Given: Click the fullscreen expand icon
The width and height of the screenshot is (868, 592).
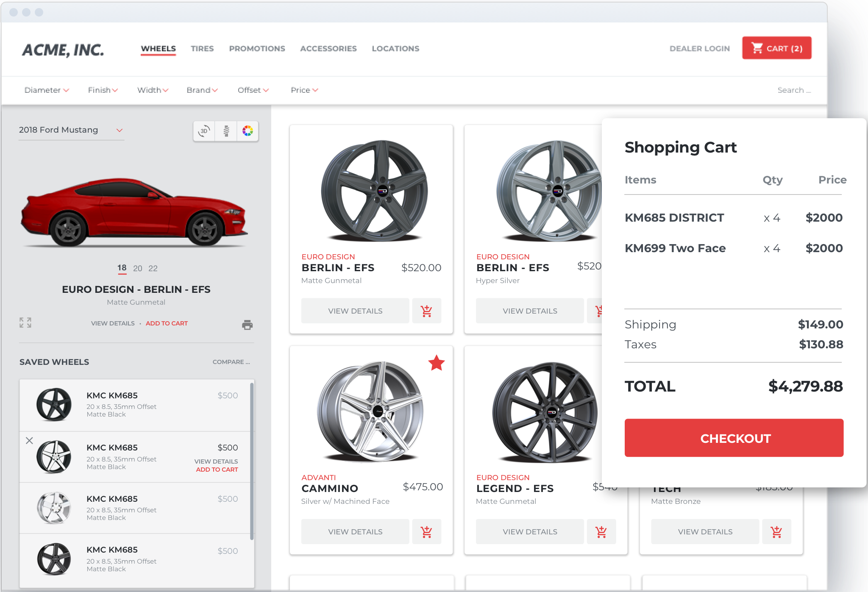Looking at the screenshot, I should pyautogui.click(x=25, y=323).
